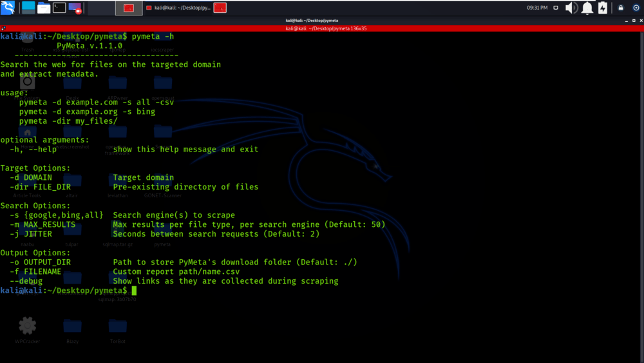
Task: Click 'Max results per file type' description
Action: [x=249, y=224]
